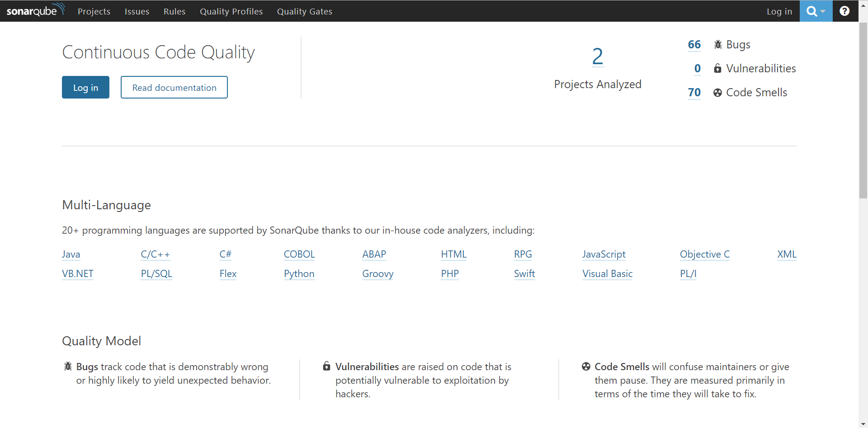Open the C# language link
Viewport: 868px width, 428px height.
pos(225,254)
